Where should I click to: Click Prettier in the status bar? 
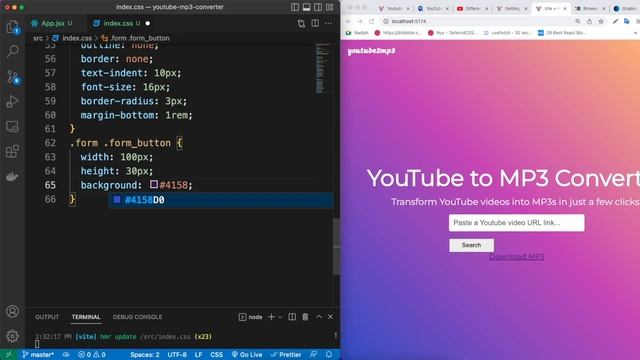click(286, 354)
